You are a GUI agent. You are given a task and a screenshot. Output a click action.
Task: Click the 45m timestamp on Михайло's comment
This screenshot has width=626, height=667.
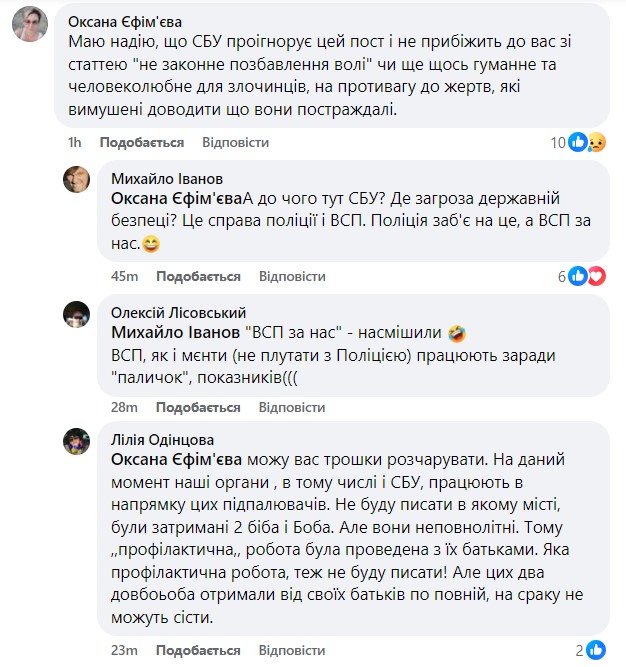[x=124, y=277]
